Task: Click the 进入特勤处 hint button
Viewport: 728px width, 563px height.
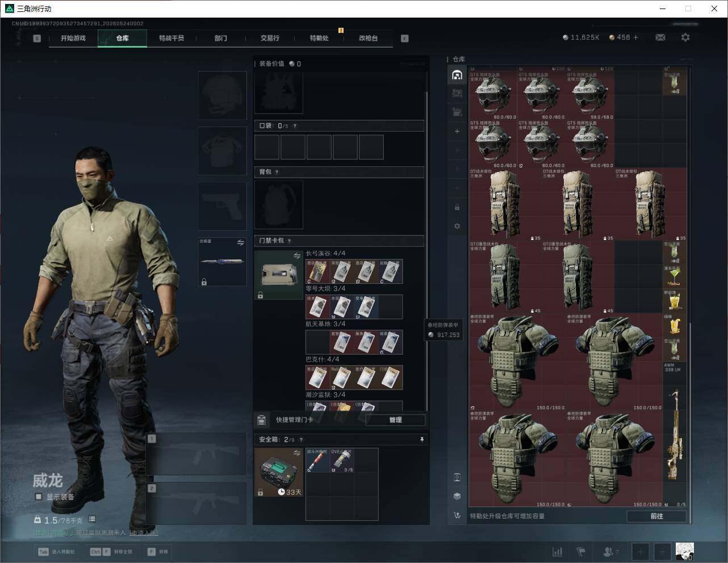Action: pos(56,552)
